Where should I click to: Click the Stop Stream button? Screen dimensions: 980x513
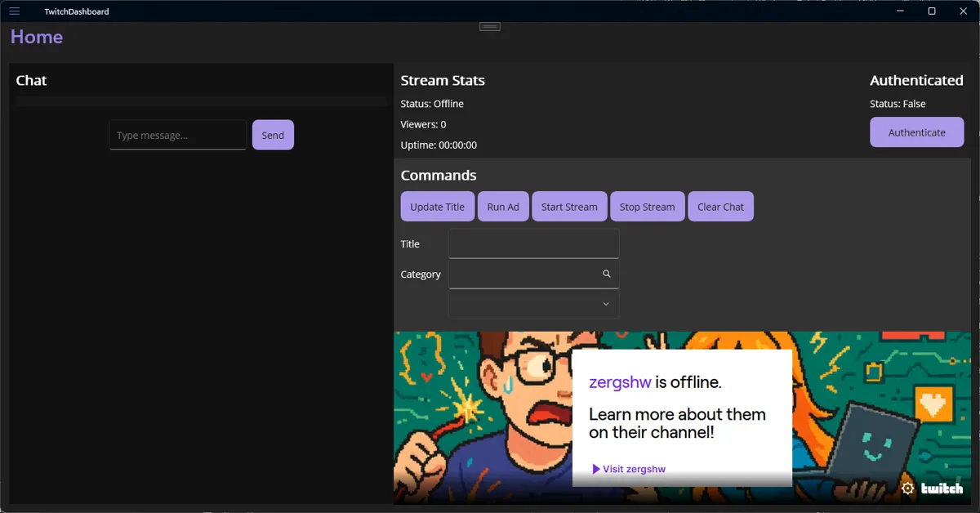click(647, 207)
